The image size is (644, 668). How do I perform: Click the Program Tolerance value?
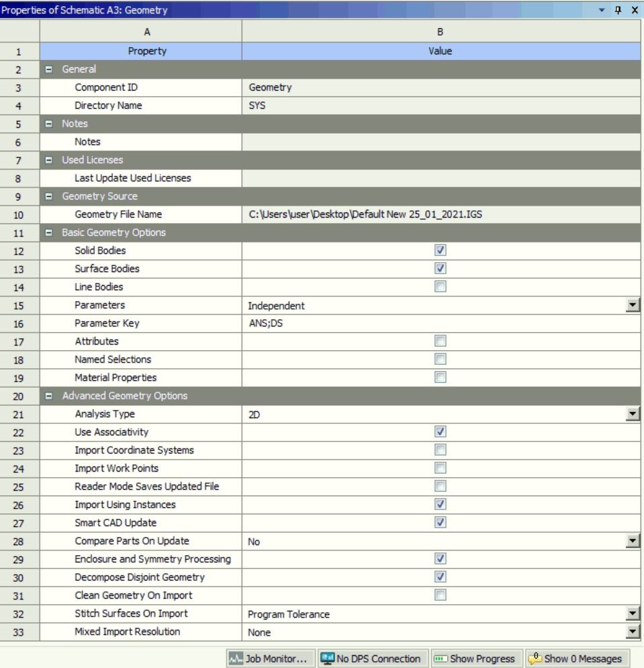(289, 614)
